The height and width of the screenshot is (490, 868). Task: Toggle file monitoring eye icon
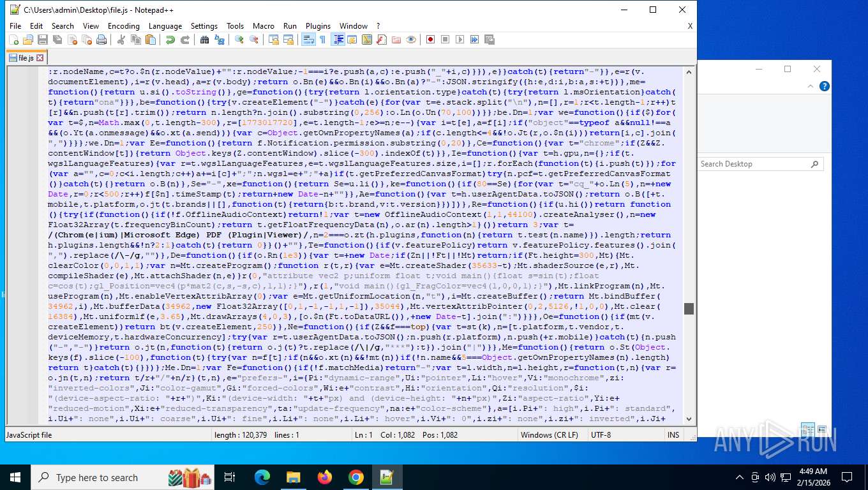click(411, 40)
